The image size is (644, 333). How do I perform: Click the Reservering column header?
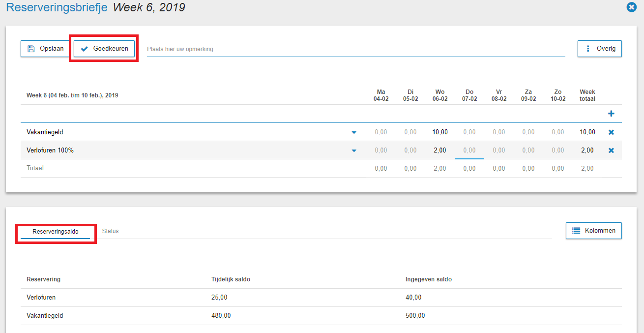[x=44, y=279]
